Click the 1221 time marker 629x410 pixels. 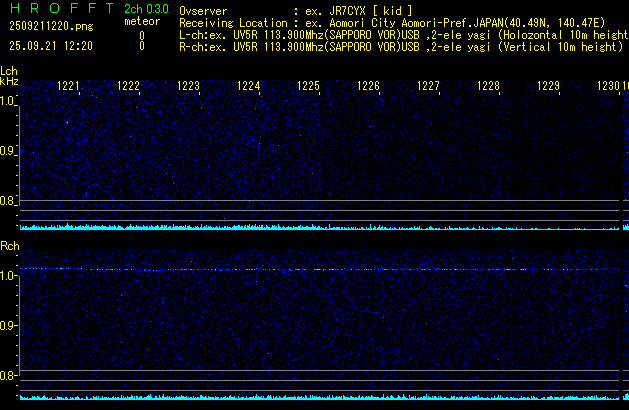tap(69, 87)
